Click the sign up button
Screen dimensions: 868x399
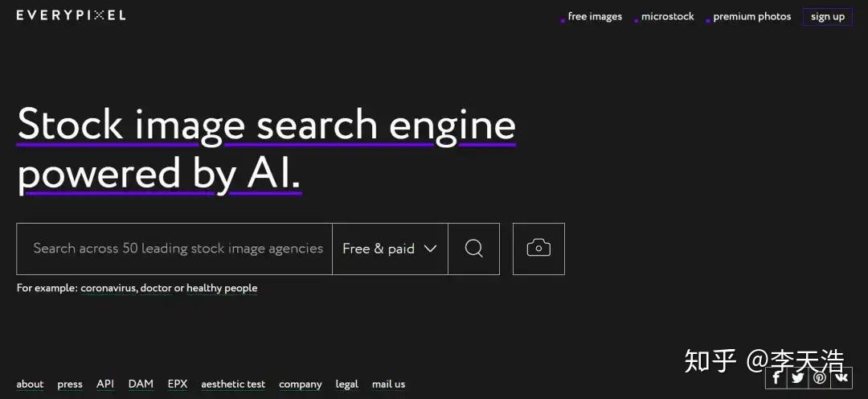(x=828, y=17)
